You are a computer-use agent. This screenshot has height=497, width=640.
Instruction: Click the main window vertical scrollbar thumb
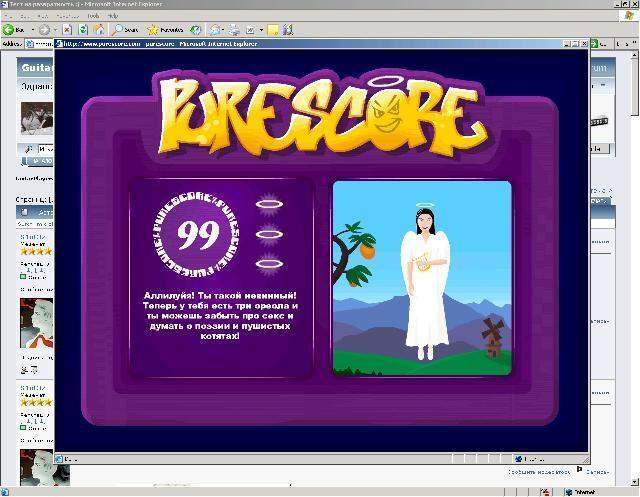click(x=635, y=88)
